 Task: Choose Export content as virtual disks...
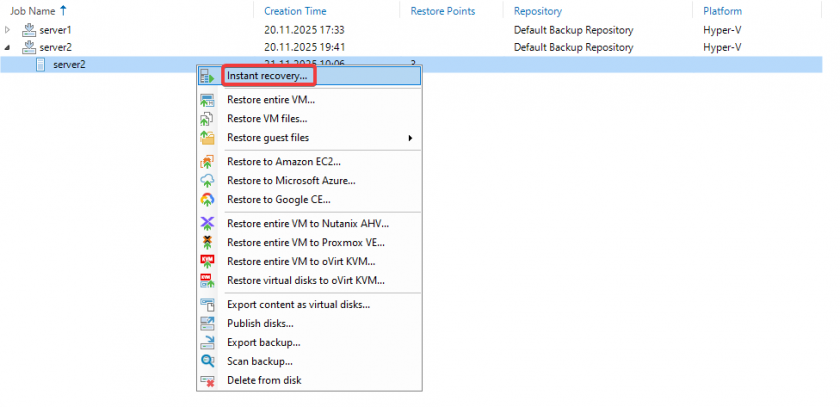tap(298, 304)
